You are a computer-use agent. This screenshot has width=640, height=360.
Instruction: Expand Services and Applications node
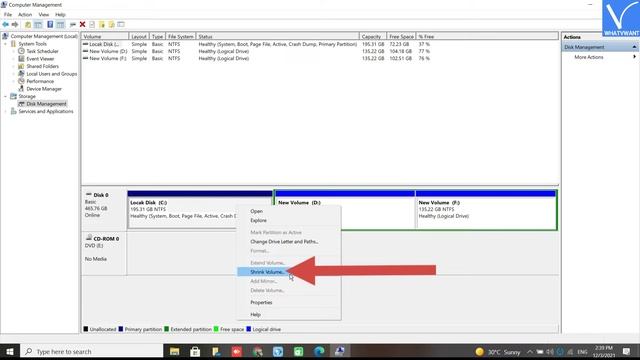pyautogui.click(x=5, y=111)
